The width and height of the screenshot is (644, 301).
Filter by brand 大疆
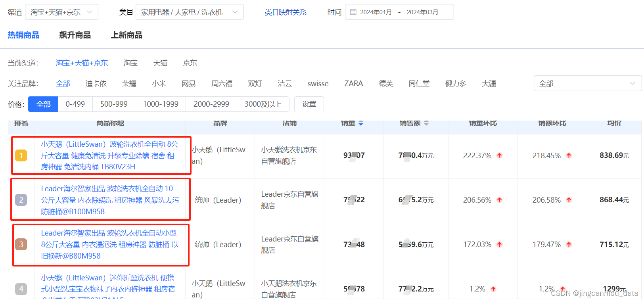point(489,84)
